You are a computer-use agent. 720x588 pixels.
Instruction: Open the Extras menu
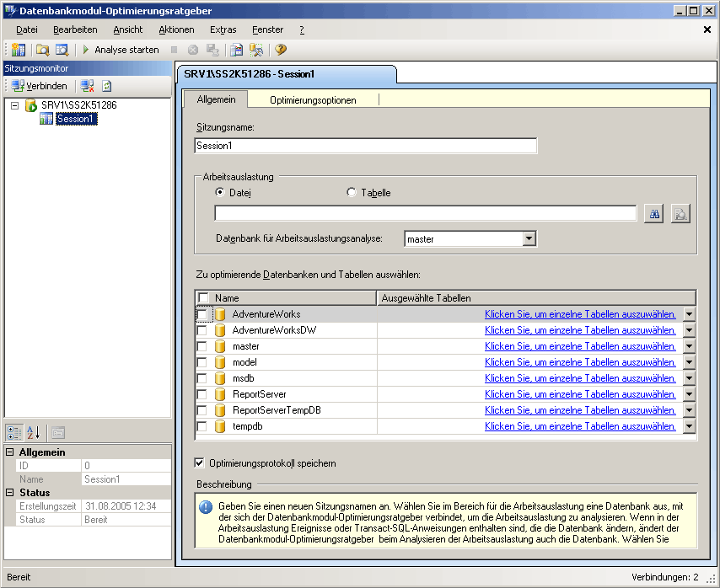[223, 29]
